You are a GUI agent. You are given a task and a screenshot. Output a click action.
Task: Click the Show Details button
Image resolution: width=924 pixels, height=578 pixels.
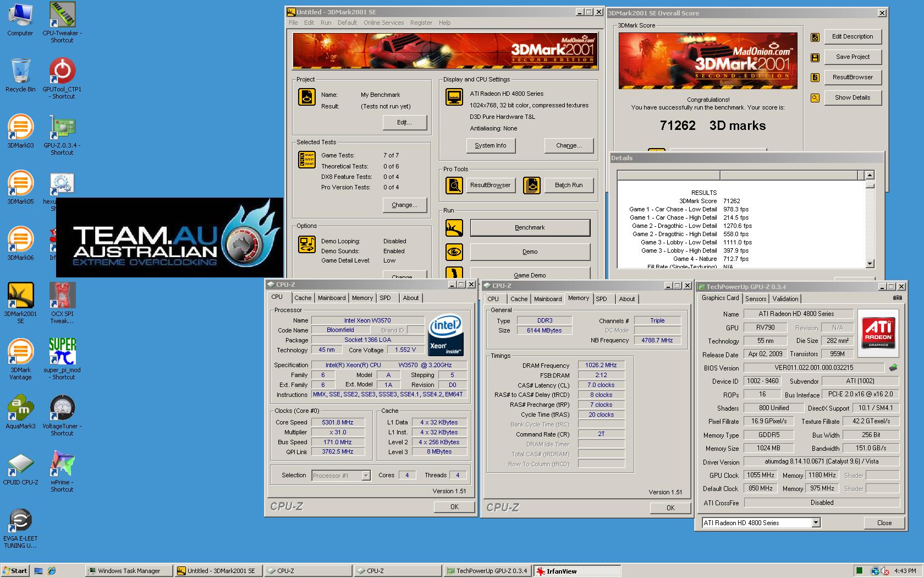click(853, 98)
